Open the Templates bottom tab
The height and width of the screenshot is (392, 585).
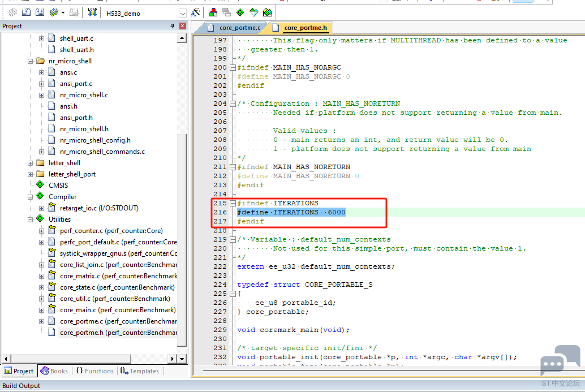[x=140, y=371]
